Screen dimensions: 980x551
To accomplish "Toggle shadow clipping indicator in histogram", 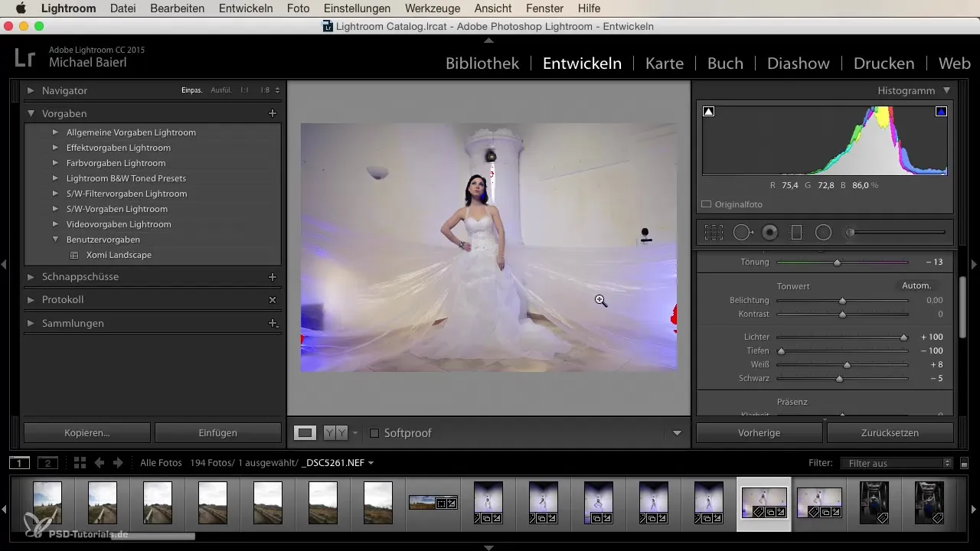I will click(709, 112).
